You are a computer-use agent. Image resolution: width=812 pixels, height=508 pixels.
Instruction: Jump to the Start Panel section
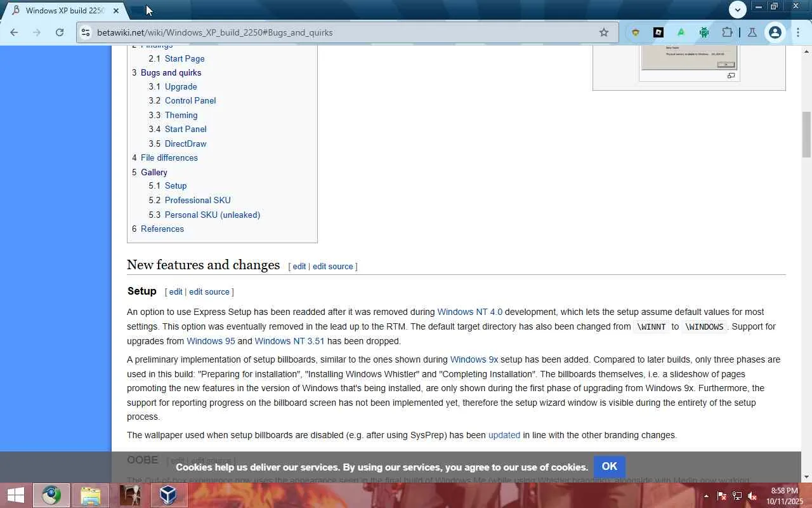coord(185,129)
